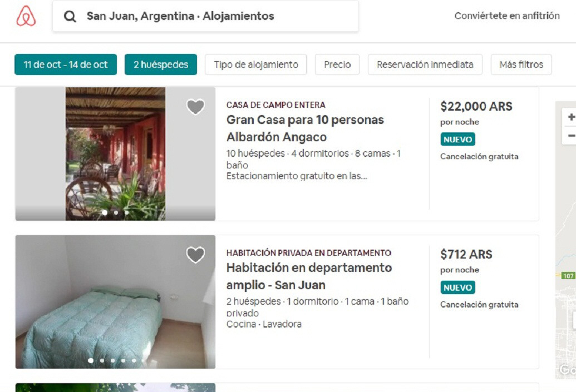The image size is (576, 392).
Task: Save Gran Casa listing with heart icon
Action: click(195, 107)
